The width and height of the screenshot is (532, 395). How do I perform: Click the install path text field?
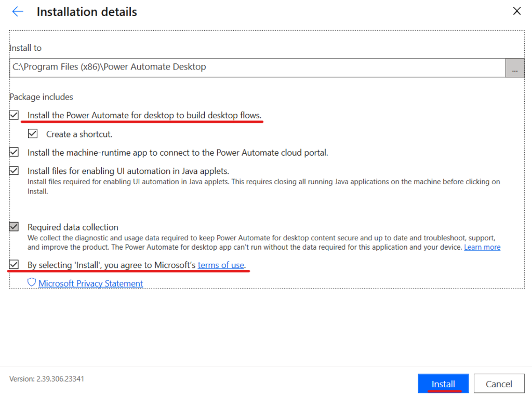pos(257,67)
